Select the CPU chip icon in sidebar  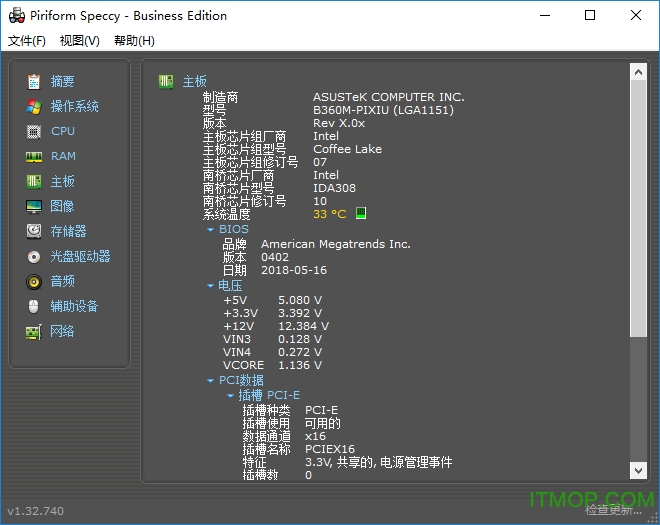pyautogui.click(x=34, y=132)
